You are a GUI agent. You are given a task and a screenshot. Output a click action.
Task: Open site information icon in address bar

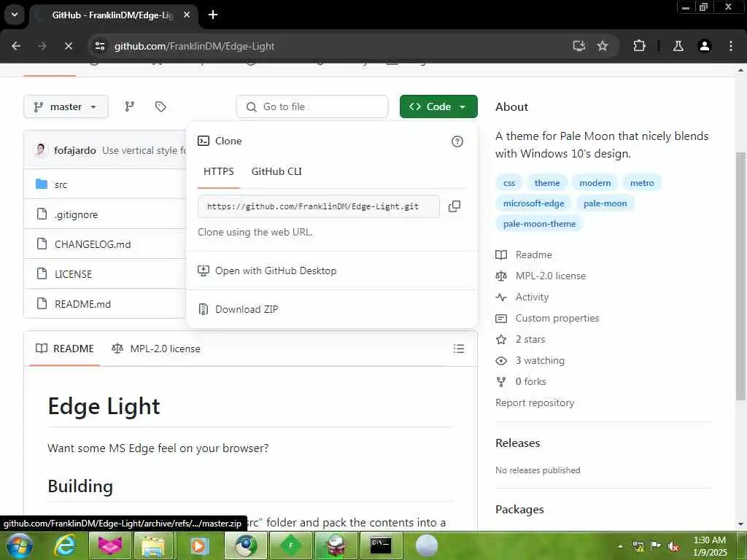coord(99,46)
